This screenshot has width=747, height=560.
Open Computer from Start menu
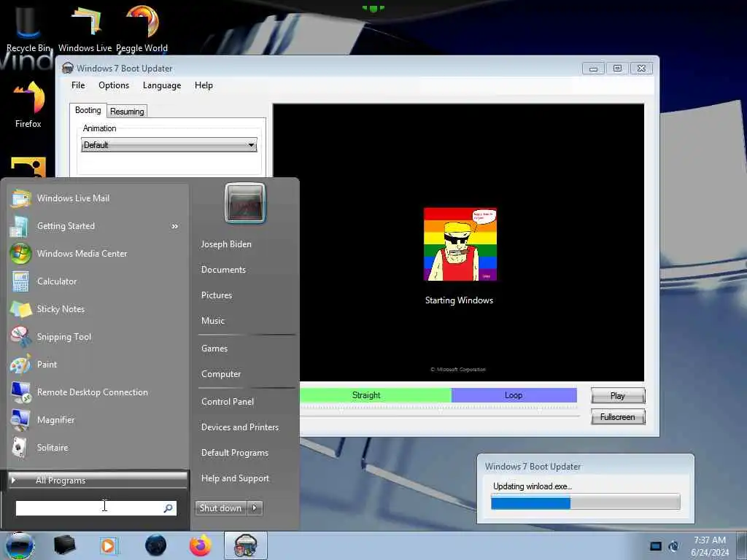tap(221, 374)
